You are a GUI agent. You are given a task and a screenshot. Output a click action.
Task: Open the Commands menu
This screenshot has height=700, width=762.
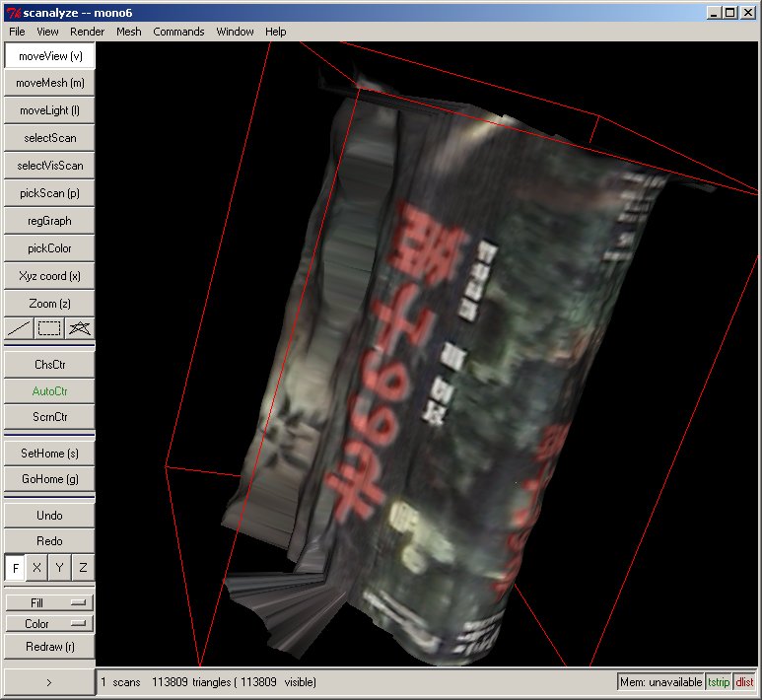pyautogui.click(x=178, y=32)
